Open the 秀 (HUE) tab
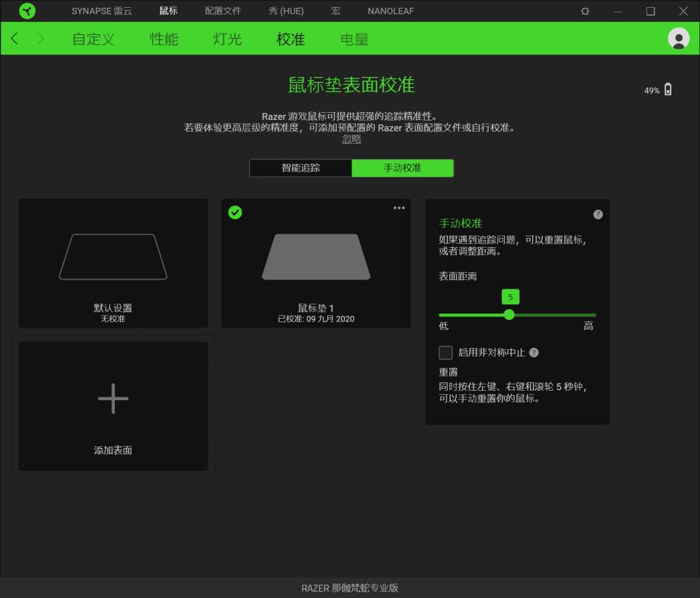700x598 pixels. click(286, 11)
